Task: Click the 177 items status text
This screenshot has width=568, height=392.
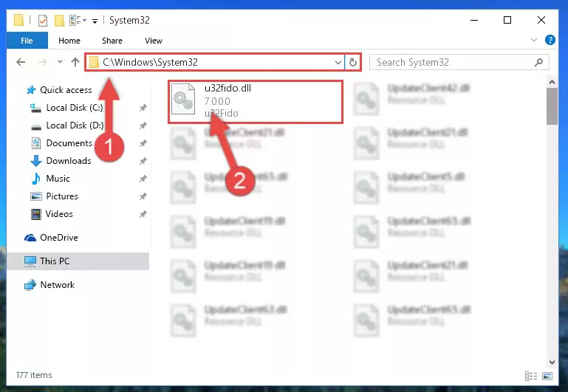Action: [x=34, y=375]
